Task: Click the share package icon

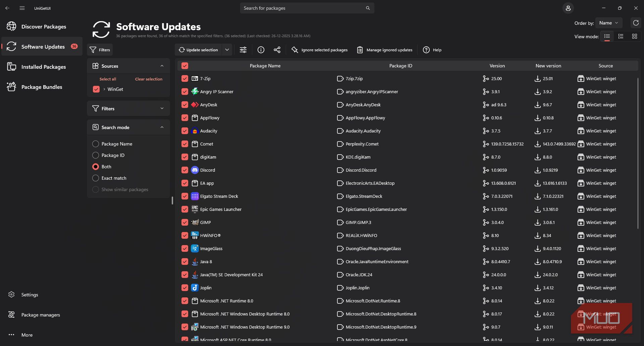Action: click(277, 50)
